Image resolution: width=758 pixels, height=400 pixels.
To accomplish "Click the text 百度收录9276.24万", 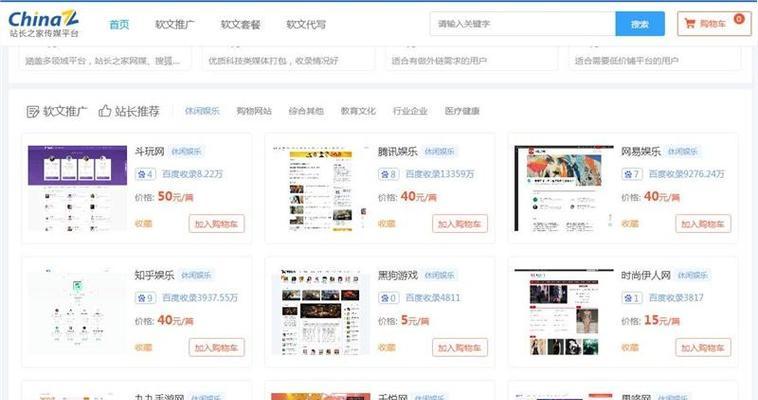I will coord(686,174).
